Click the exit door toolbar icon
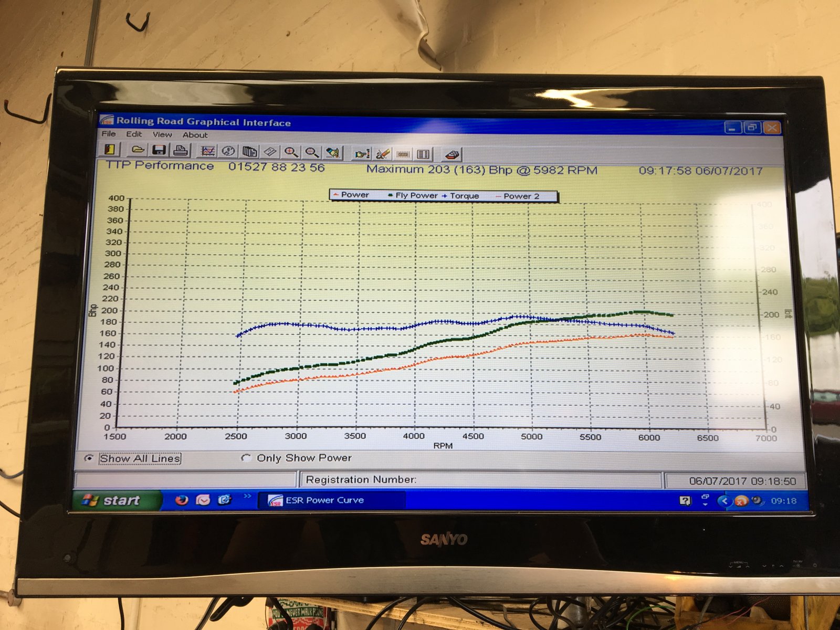The width and height of the screenshot is (840, 630). [x=110, y=150]
